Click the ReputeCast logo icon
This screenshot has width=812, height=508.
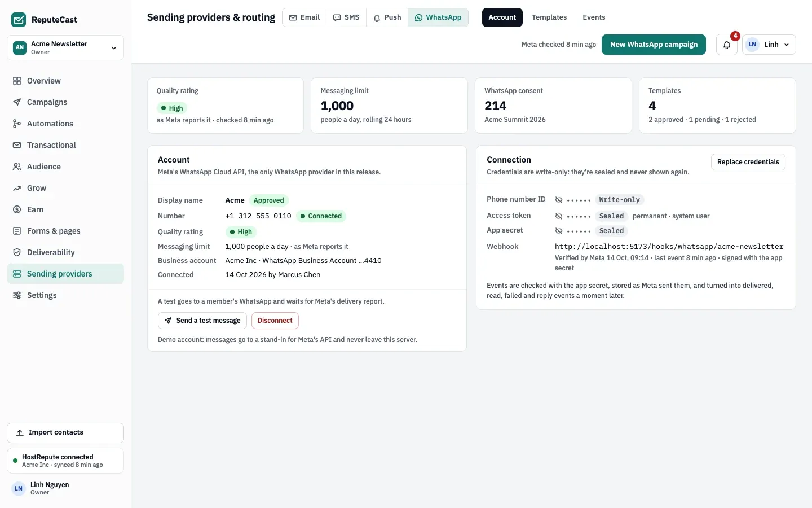pos(19,20)
